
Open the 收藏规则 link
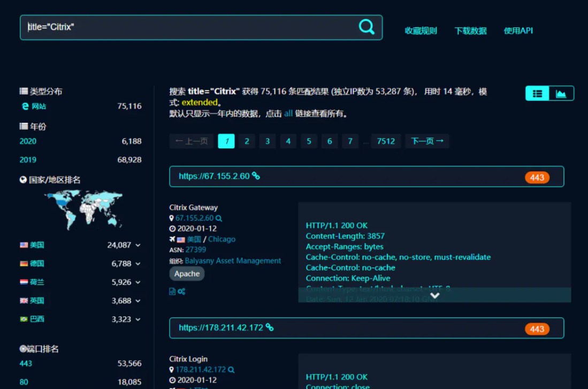pos(421,30)
